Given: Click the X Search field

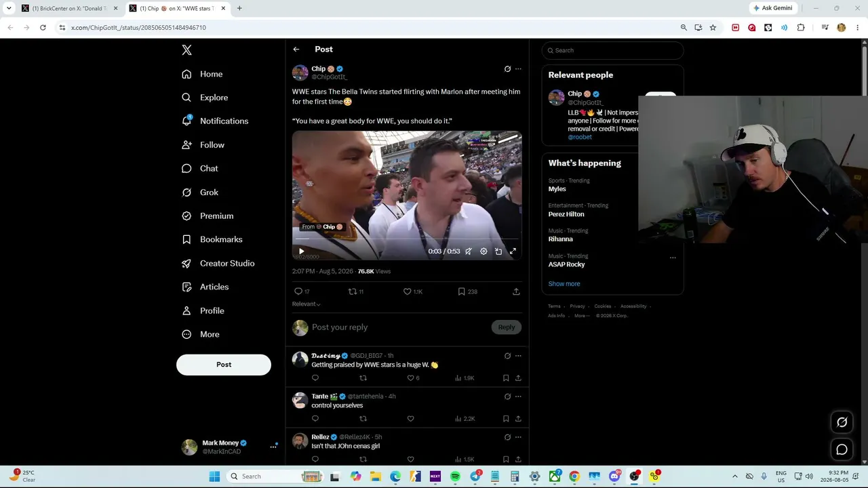Looking at the screenshot, I should point(612,50).
